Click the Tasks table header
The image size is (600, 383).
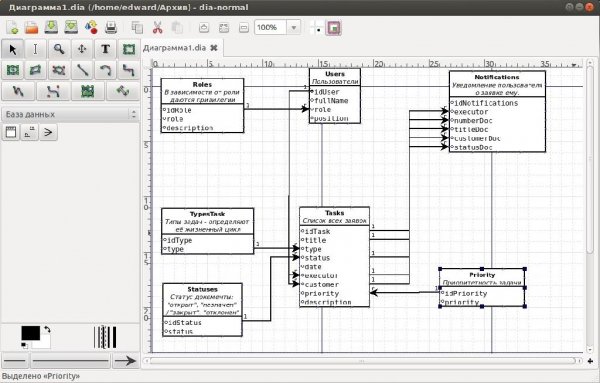coord(334,213)
